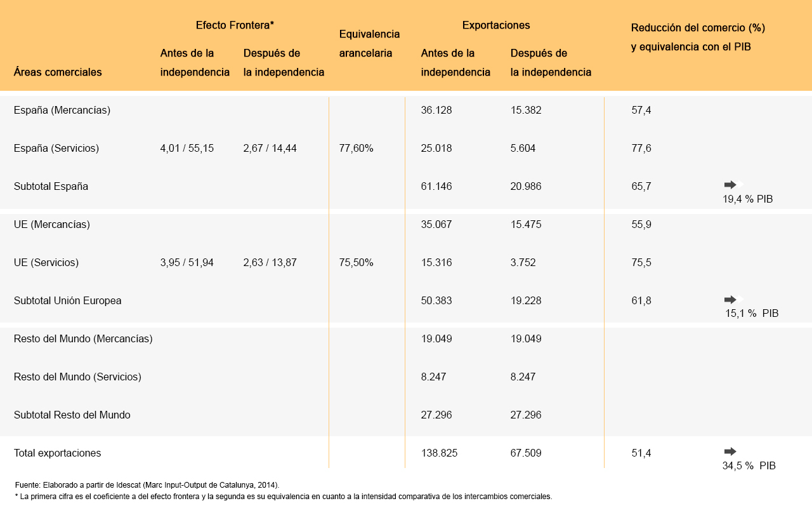
Task: Select the España (Mercancías) row label
Action: (x=62, y=110)
